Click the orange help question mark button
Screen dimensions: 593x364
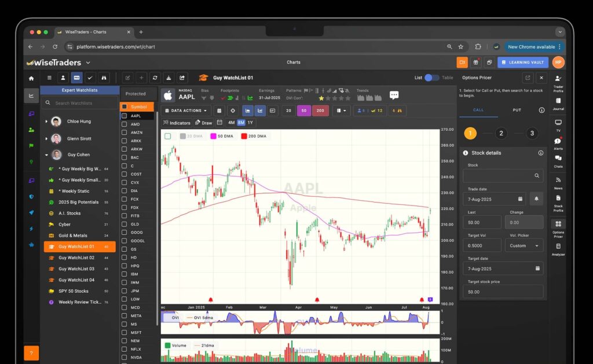click(x=31, y=353)
